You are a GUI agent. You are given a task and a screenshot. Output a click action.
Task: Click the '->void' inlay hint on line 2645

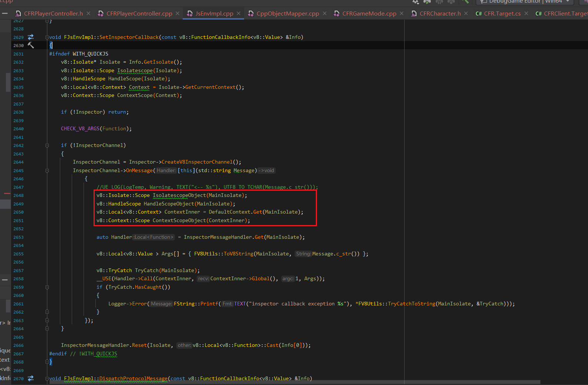(267, 170)
